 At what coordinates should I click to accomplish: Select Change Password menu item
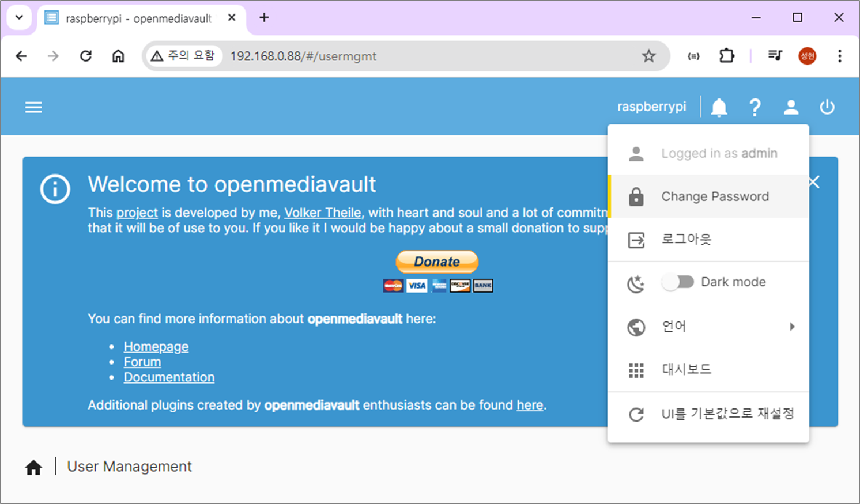(x=709, y=196)
